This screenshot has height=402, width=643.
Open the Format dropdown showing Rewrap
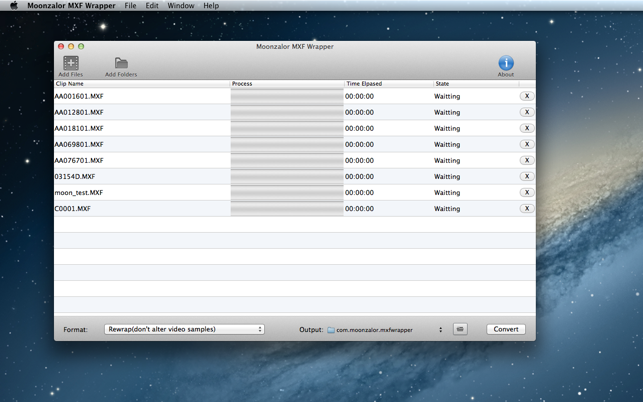184,329
